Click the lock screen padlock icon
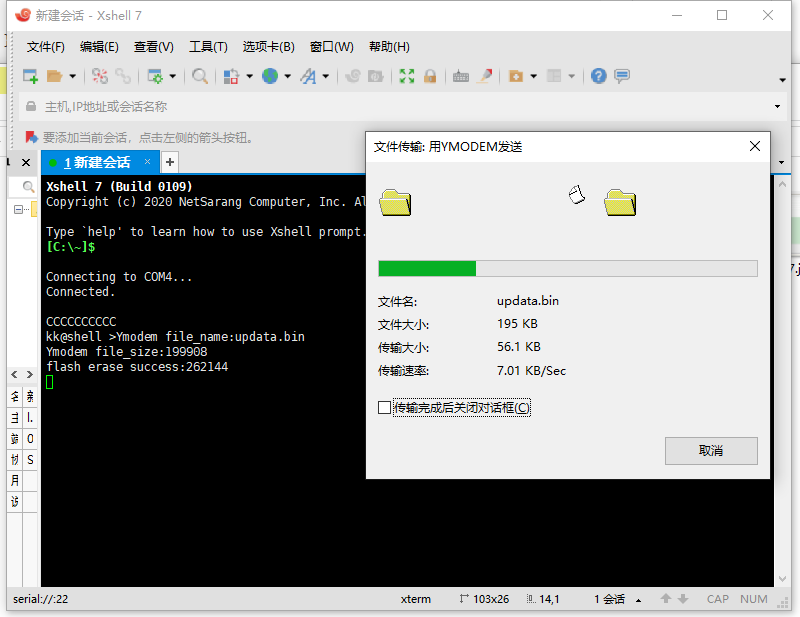 [x=430, y=76]
